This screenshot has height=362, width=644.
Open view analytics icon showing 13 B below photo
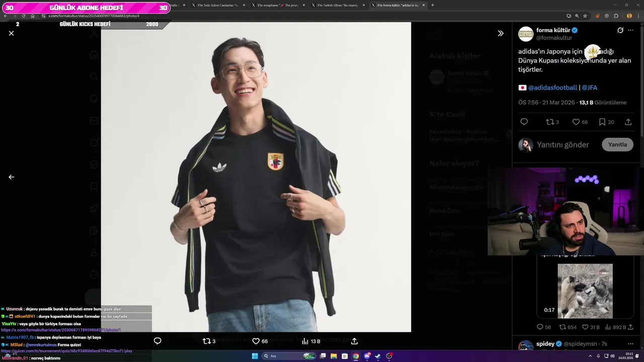coord(311,341)
